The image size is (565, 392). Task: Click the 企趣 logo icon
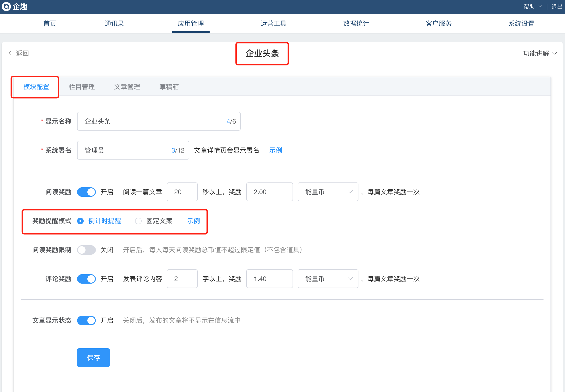coord(6,6)
